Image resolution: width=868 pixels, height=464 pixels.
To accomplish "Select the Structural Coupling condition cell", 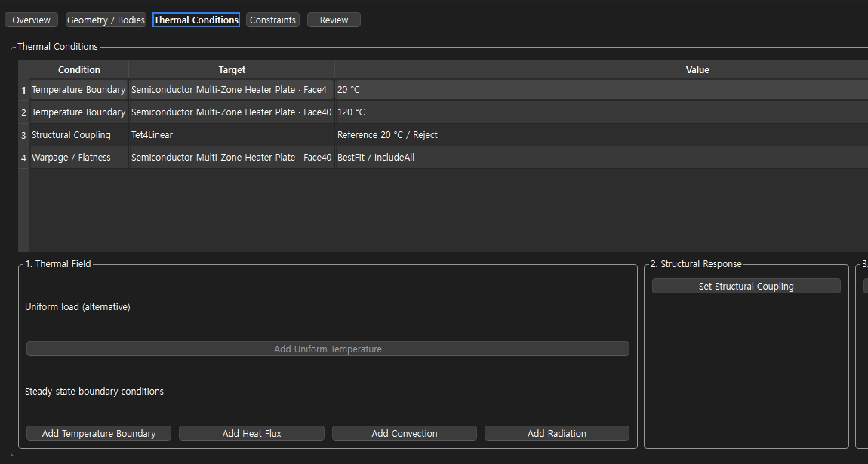I will [79, 135].
